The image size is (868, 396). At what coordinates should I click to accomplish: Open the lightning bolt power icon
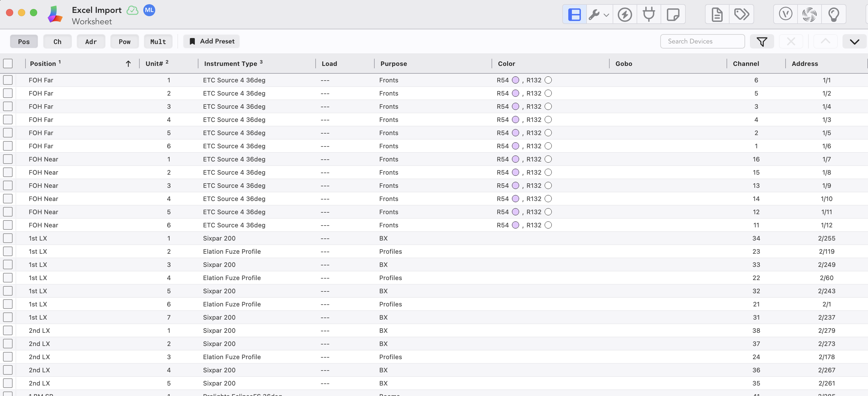pyautogui.click(x=624, y=14)
